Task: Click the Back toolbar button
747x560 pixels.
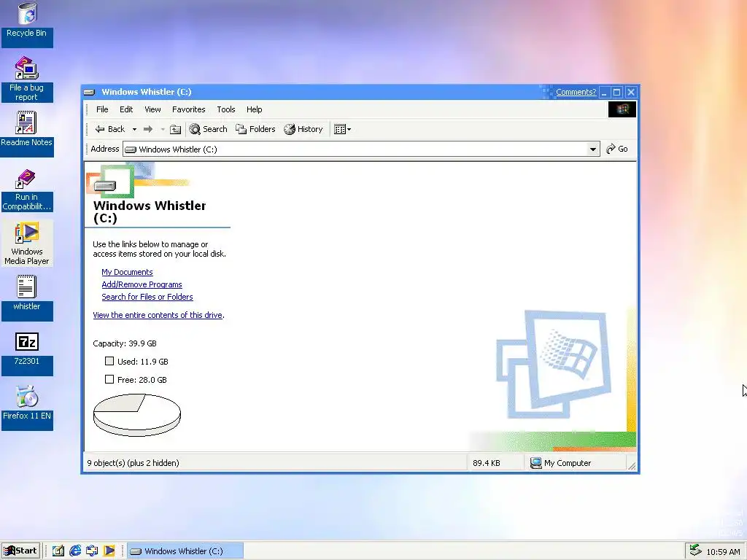Action: [x=110, y=129]
